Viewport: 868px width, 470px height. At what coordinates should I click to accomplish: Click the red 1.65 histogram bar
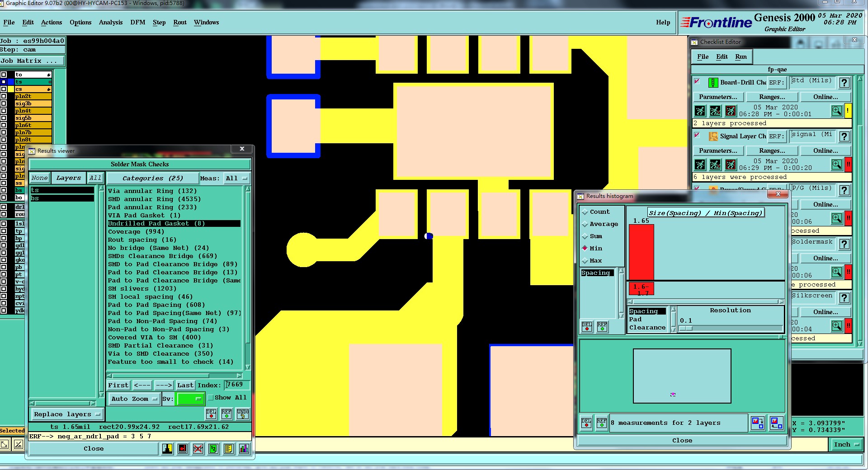click(642, 252)
